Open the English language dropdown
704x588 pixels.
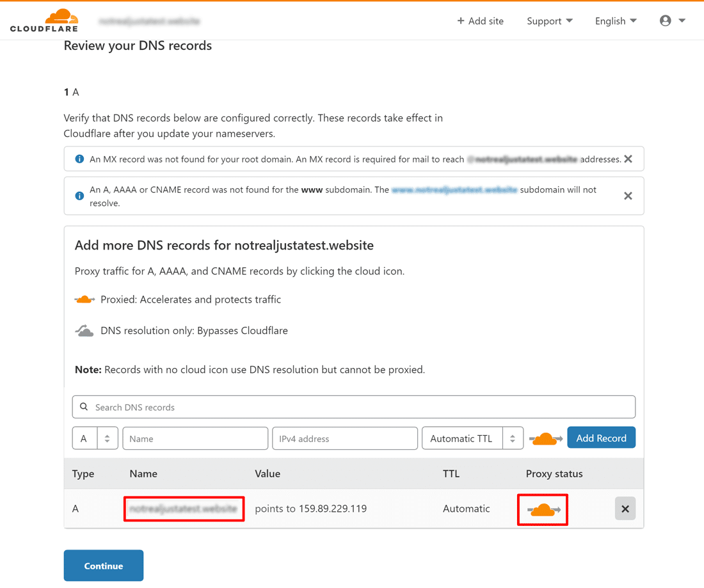(x=616, y=21)
